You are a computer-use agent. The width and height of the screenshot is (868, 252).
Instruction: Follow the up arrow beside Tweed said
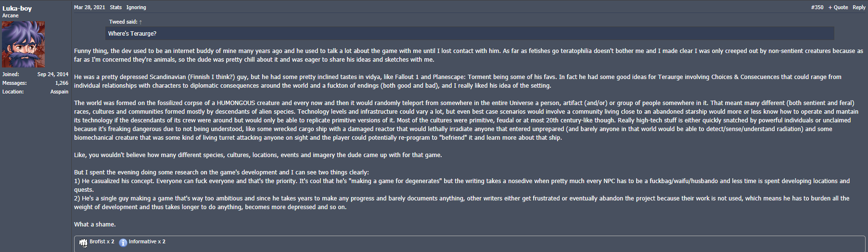tap(140, 22)
